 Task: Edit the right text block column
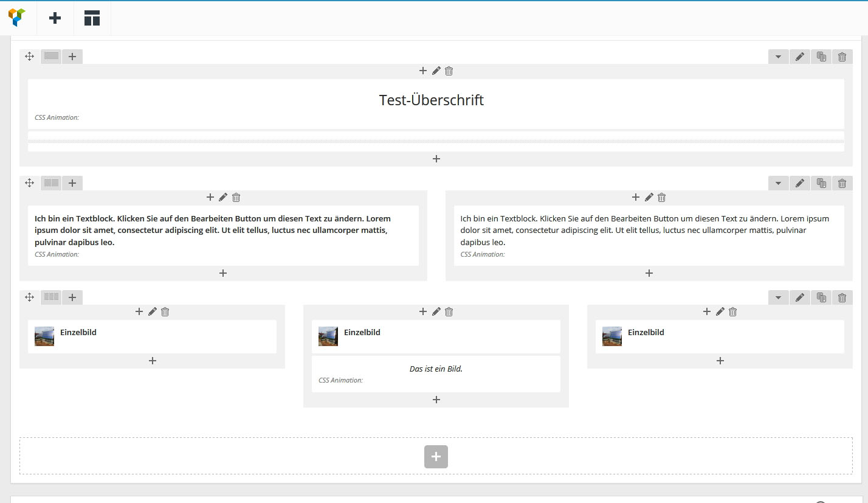pos(649,197)
